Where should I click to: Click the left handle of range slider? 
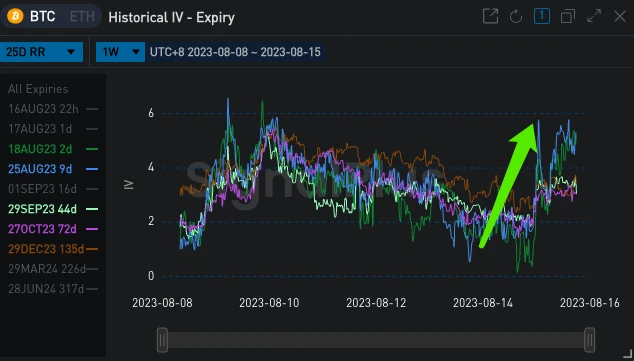(x=162, y=340)
